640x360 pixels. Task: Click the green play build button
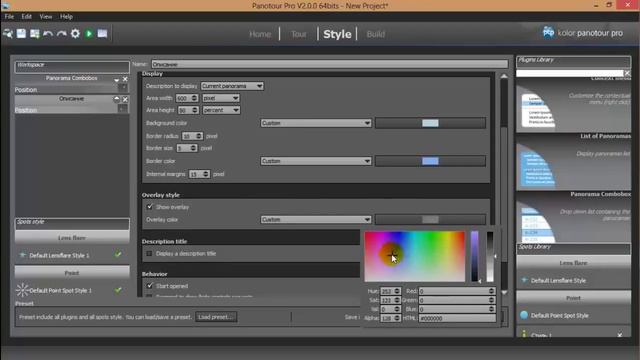pos(89,33)
